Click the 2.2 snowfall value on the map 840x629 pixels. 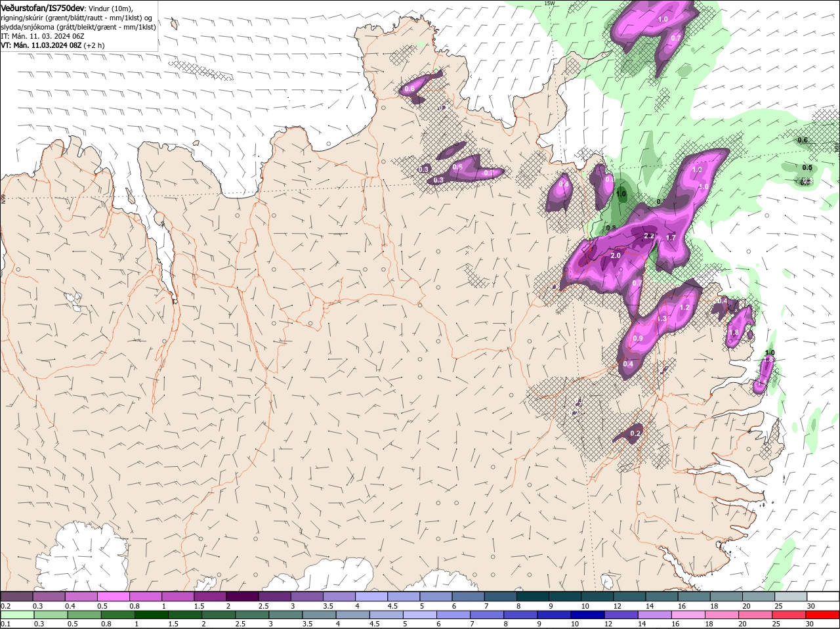coord(650,236)
